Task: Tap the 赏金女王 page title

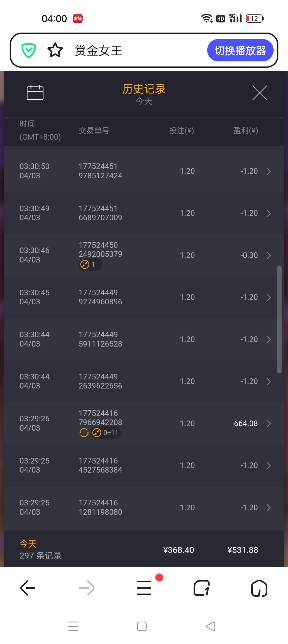Action: point(98,50)
